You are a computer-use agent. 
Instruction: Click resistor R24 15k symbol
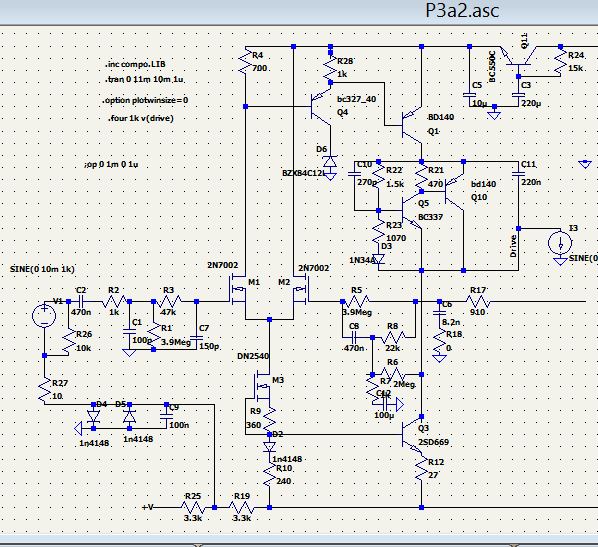(x=560, y=61)
